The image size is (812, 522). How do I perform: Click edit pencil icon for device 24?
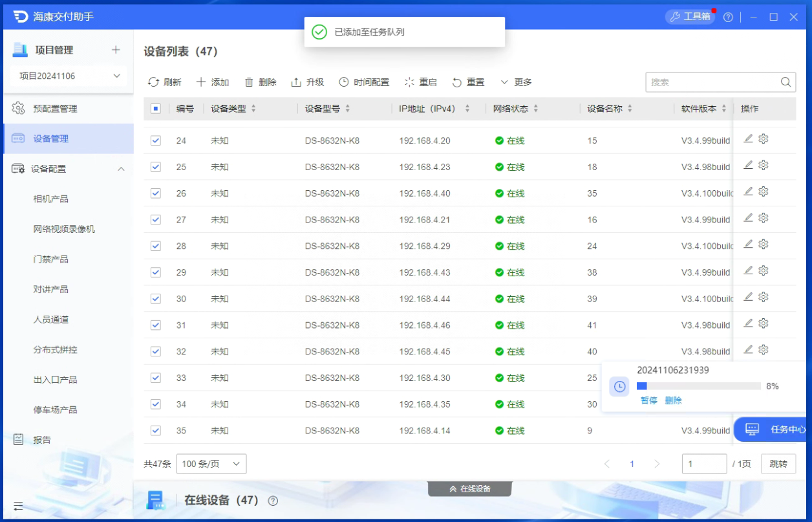pyautogui.click(x=748, y=138)
